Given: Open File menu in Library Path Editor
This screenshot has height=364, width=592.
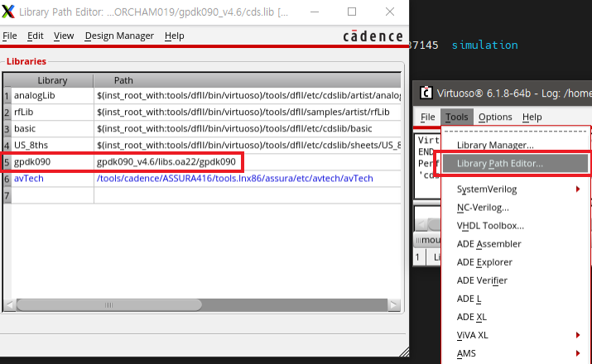Looking at the screenshot, I should [x=10, y=36].
